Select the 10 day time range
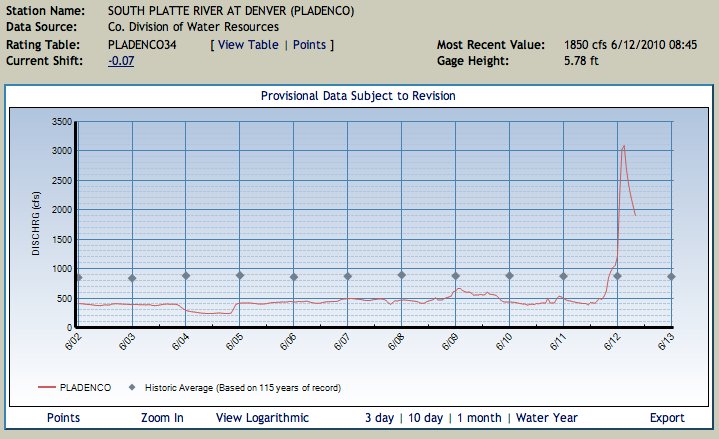 click(x=425, y=418)
